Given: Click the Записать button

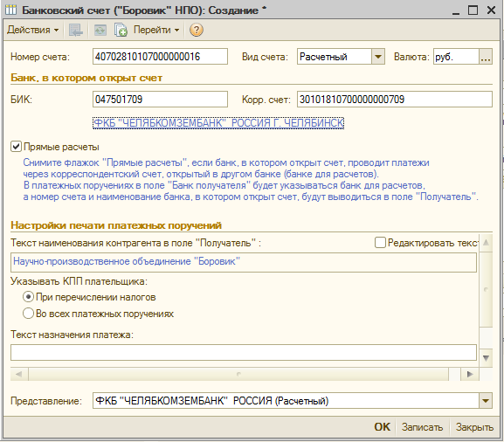Looking at the screenshot, I should (422, 427).
